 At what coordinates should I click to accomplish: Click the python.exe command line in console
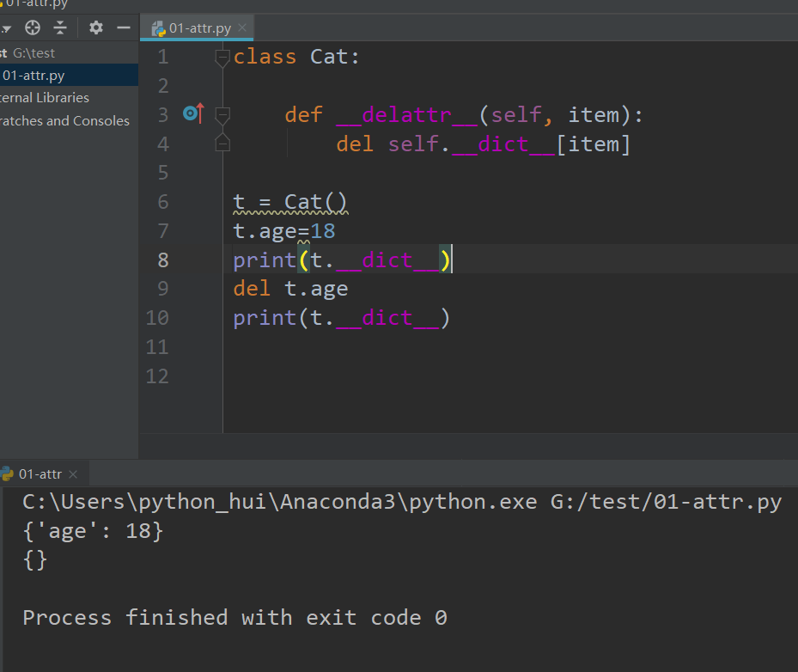(401, 502)
